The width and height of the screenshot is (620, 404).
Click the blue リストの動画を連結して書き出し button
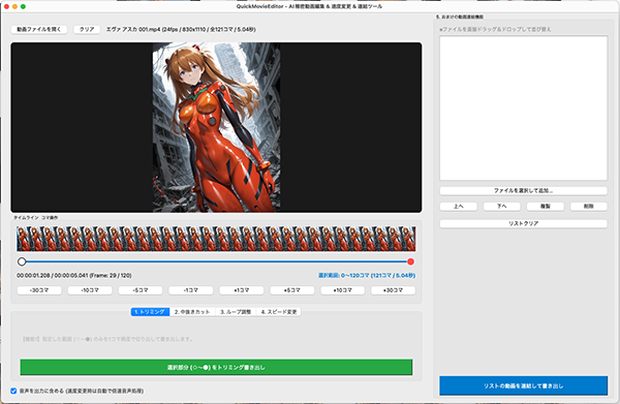(524, 386)
